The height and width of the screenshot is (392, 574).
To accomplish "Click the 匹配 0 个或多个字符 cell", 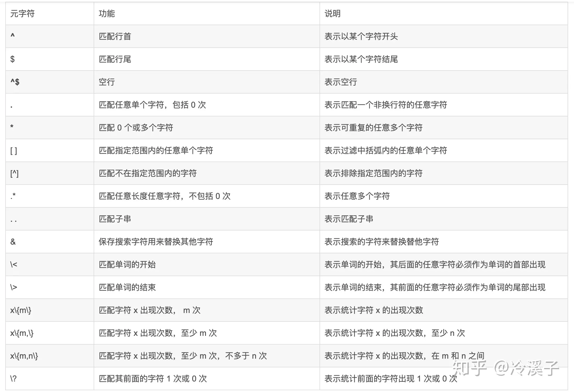I will tap(207, 128).
